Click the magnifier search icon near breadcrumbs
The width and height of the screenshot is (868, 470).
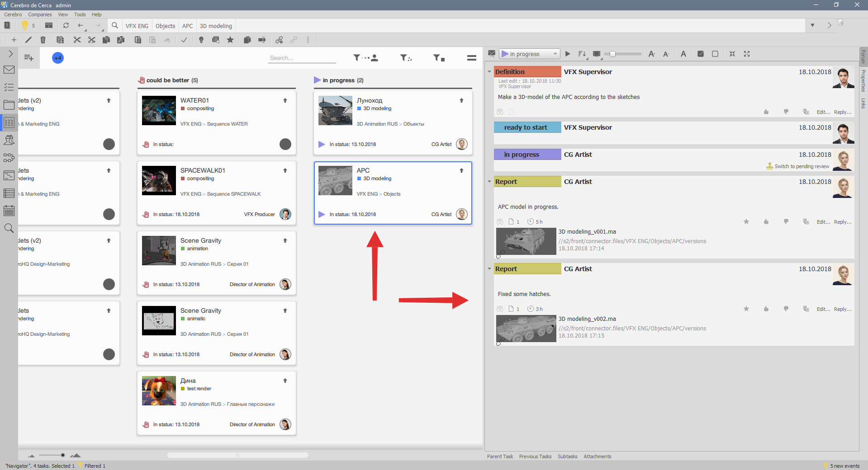[x=115, y=25]
